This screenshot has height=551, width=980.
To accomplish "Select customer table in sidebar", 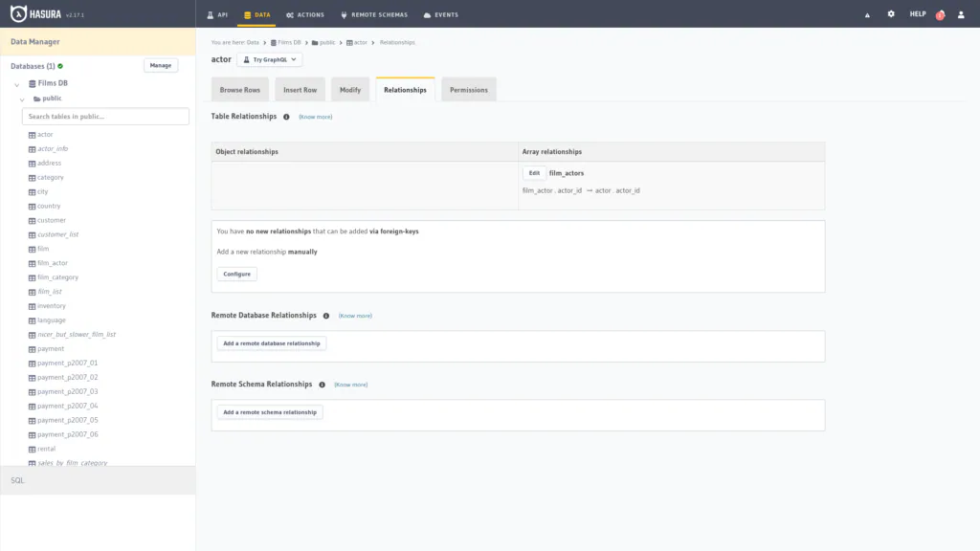I will pyautogui.click(x=52, y=221).
